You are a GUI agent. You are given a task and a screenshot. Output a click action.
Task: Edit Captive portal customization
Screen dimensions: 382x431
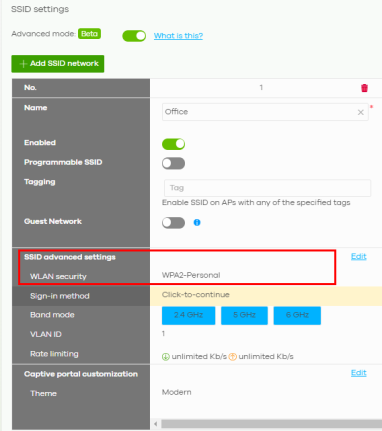[359, 373]
